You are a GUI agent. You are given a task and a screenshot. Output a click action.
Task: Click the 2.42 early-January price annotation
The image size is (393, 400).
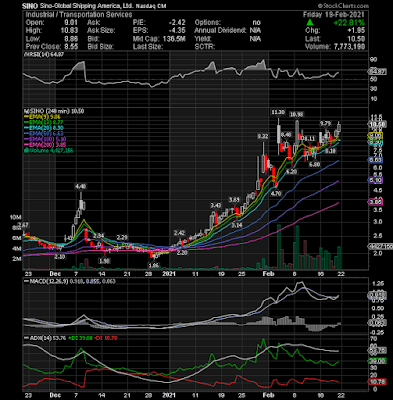click(x=179, y=233)
